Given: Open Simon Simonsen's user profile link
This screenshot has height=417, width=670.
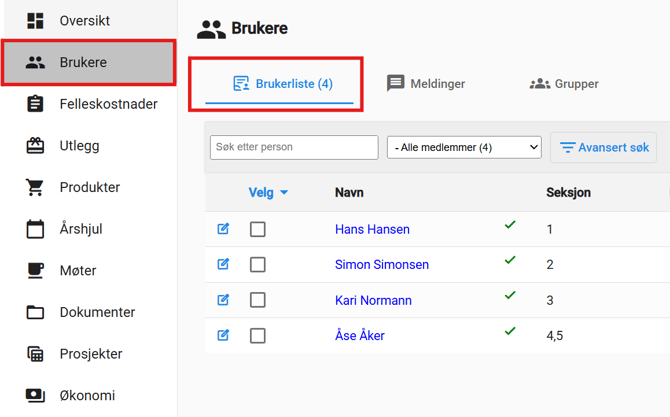Looking at the screenshot, I should pyautogui.click(x=381, y=265).
